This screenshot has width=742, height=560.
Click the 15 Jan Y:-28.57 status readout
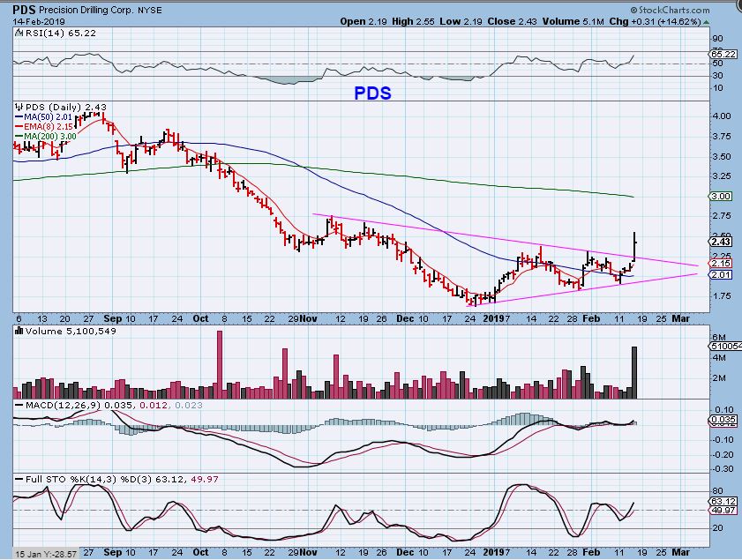pos(45,553)
